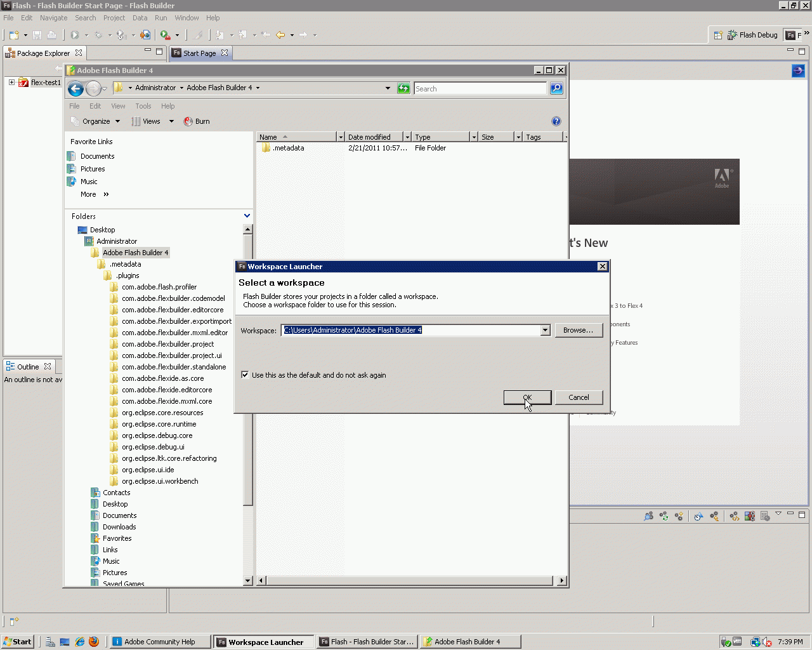The image size is (812, 650).
Task: Click the Save icon in Flash Builder toolbar
Action: tap(37, 35)
